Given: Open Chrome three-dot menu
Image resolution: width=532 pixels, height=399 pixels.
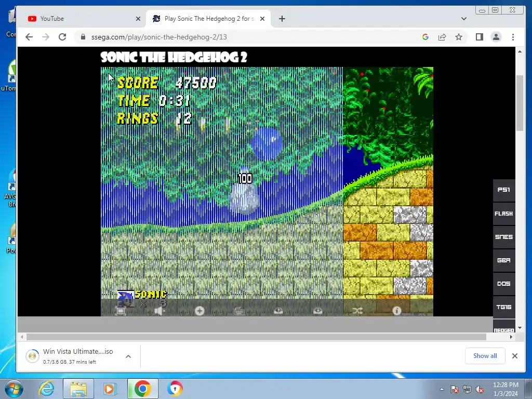Looking at the screenshot, I should [x=513, y=37].
